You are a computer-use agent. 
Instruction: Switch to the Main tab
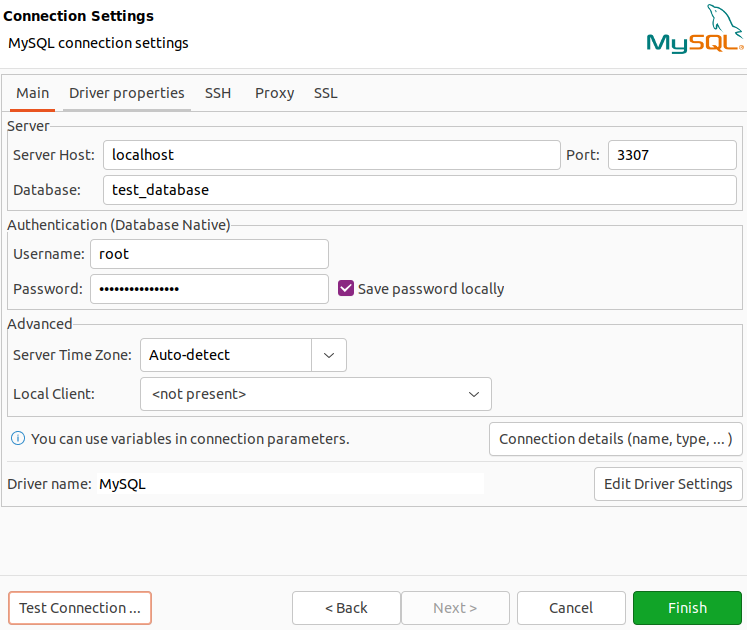32,93
